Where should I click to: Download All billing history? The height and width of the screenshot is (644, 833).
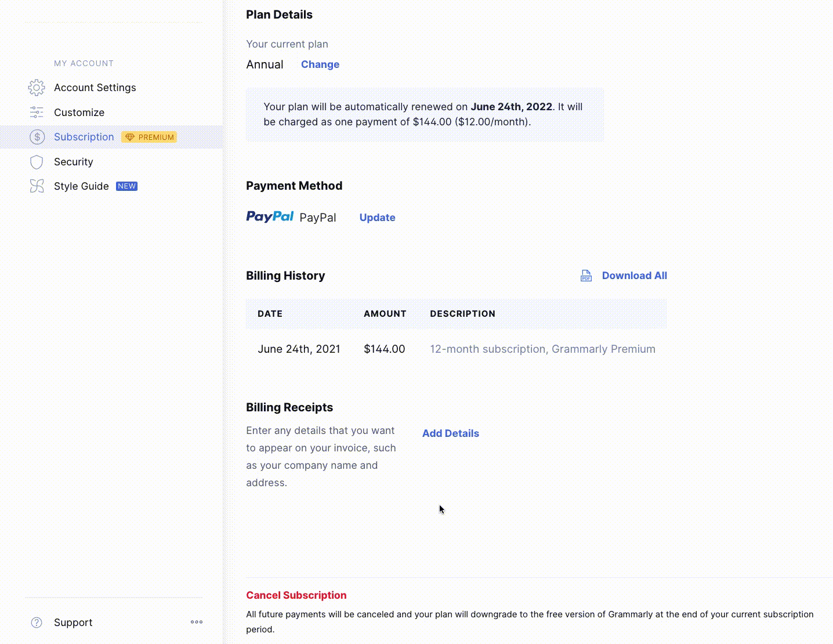[x=634, y=276]
